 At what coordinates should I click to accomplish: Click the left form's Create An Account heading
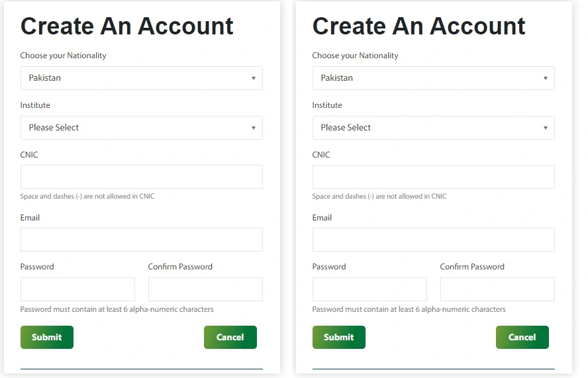click(x=126, y=26)
